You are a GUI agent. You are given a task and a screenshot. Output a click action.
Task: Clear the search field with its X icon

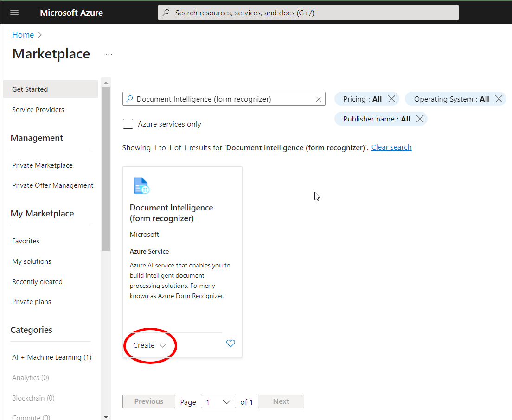pos(318,99)
